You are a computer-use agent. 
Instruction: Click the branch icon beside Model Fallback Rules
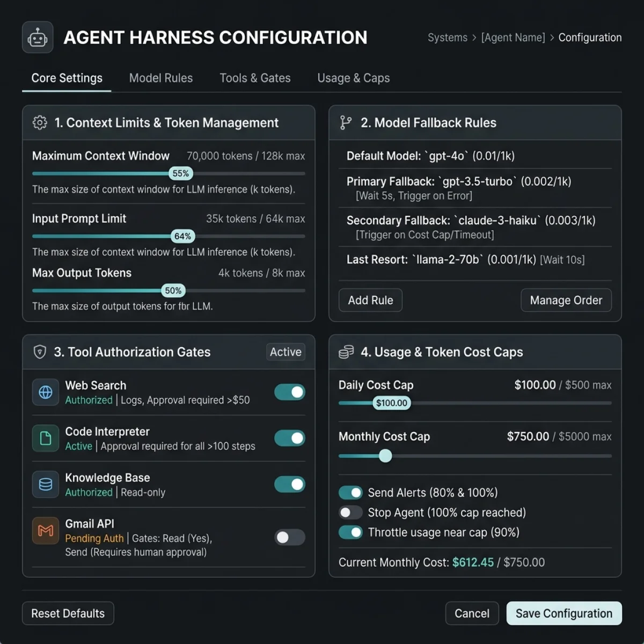pyautogui.click(x=346, y=123)
